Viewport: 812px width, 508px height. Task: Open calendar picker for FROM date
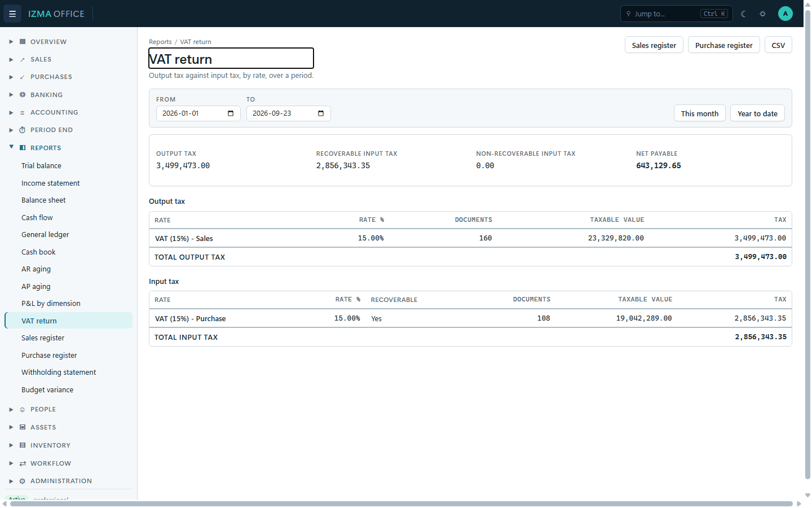tap(231, 113)
